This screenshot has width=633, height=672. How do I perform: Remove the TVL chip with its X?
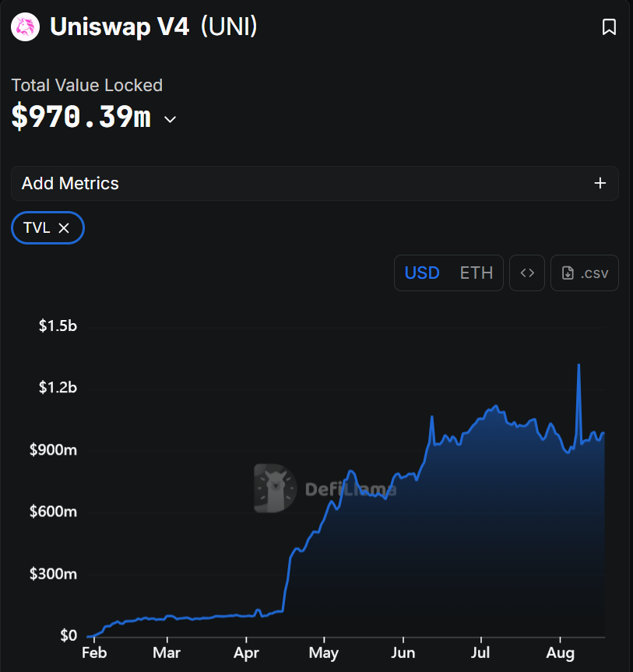[65, 228]
